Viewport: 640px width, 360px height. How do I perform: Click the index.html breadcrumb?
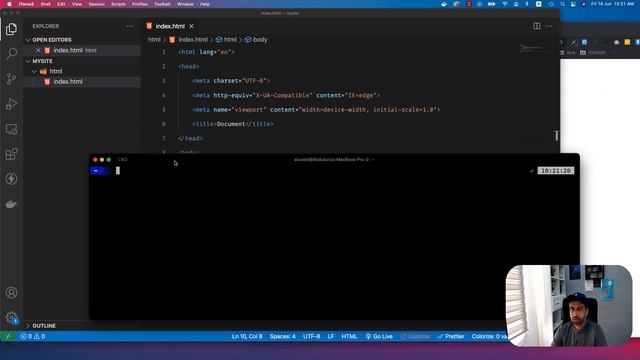189,40
